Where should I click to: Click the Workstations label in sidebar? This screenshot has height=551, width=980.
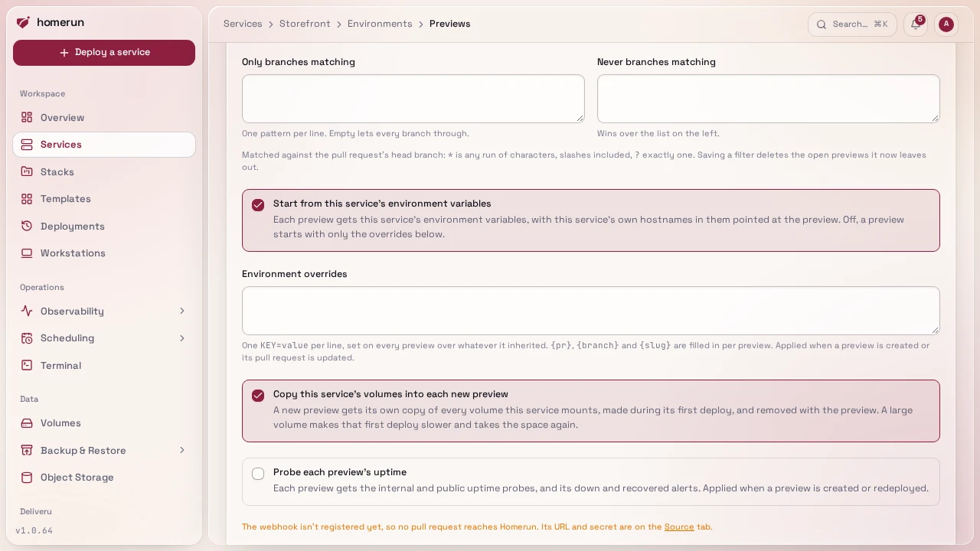[x=73, y=253]
